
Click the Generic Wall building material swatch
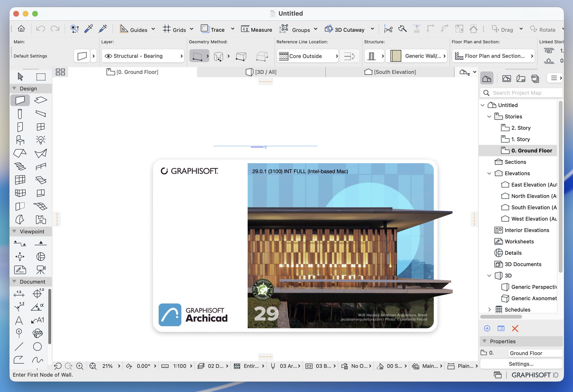tap(396, 56)
